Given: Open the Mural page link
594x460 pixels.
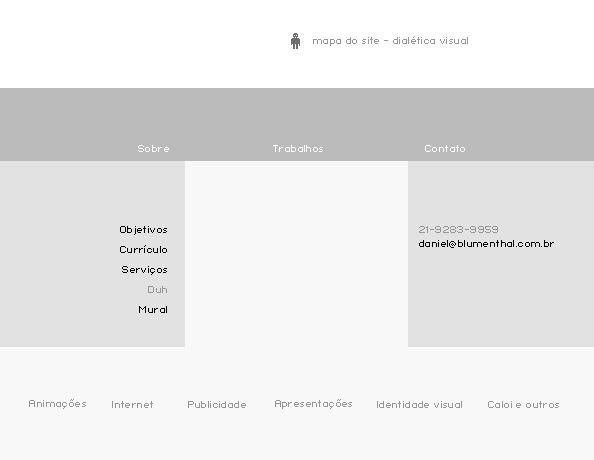Looking at the screenshot, I should 153,310.
